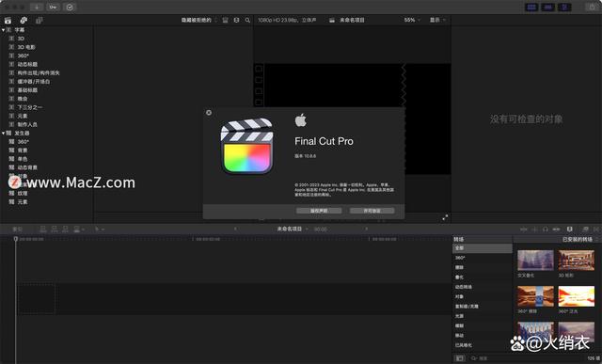Click the append clip icon in timeline toolbar
Image resolution: width=602 pixels, height=364 pixels.
pyautogui.click(x=66, y=229)
